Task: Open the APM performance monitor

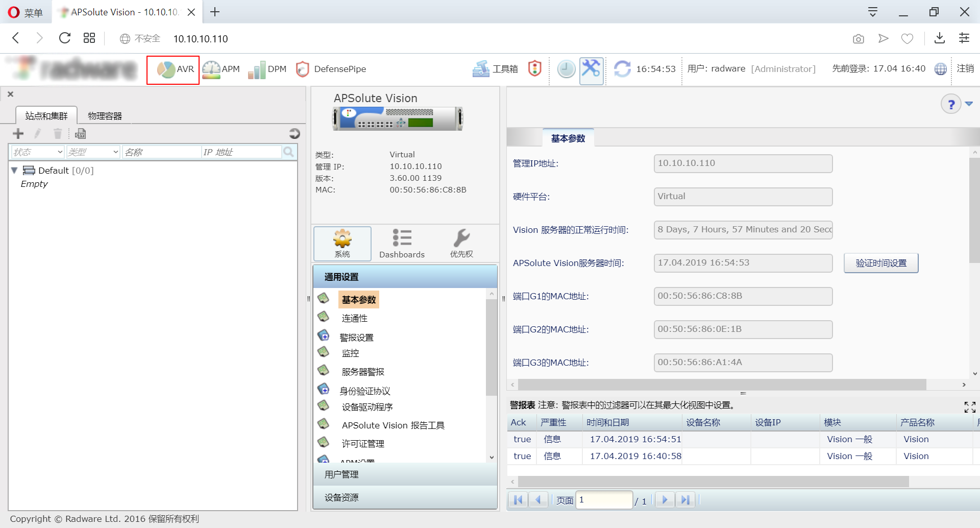Action: [x=220, y=69]
